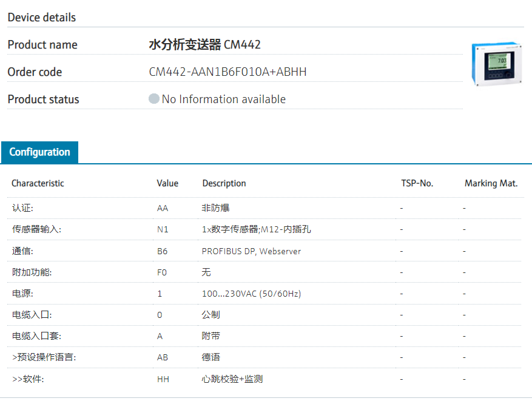Click the 100...230VAC (50/60Hz) power description
Viewport: 532px width, 401px height.
point(251,294)
